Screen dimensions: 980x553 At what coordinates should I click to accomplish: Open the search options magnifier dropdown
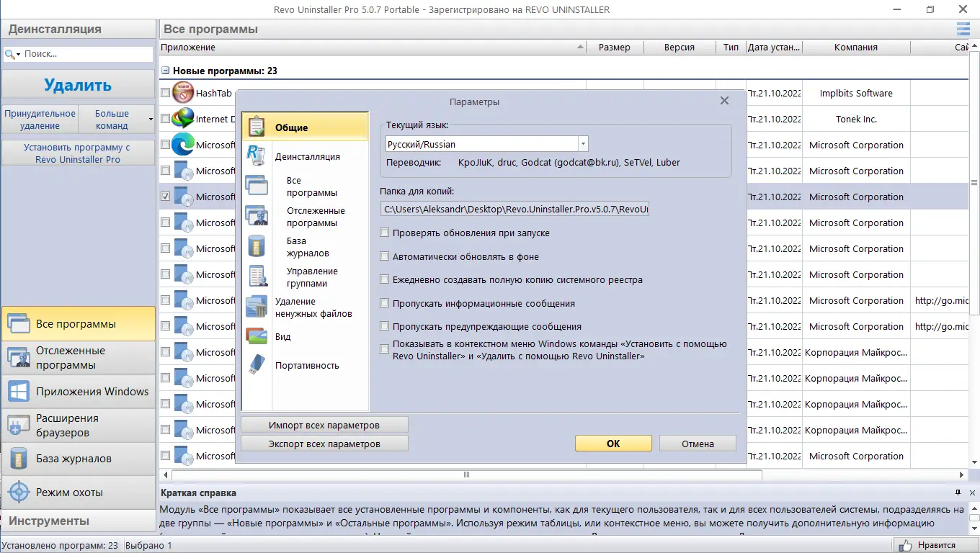pyautogui.click(x=13, y=54)
